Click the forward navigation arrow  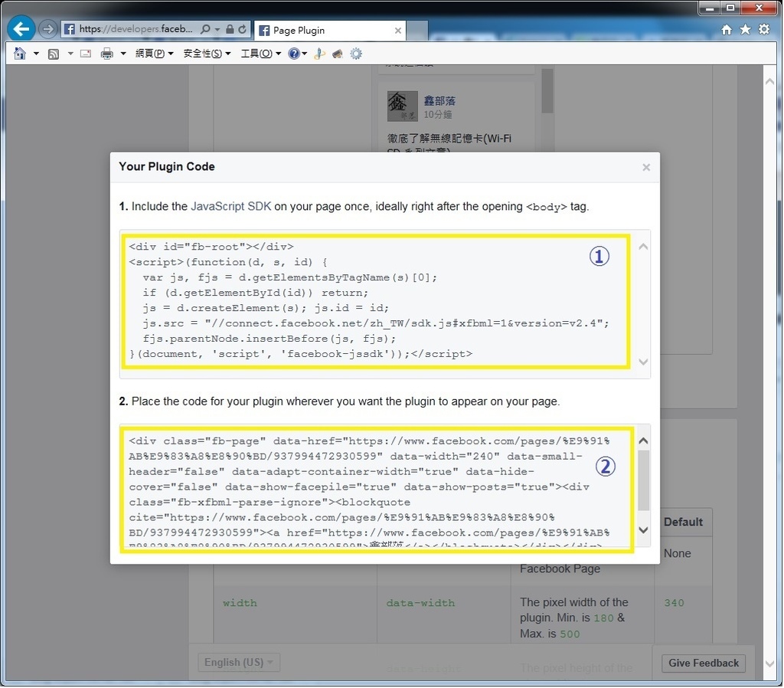[48, 29]
